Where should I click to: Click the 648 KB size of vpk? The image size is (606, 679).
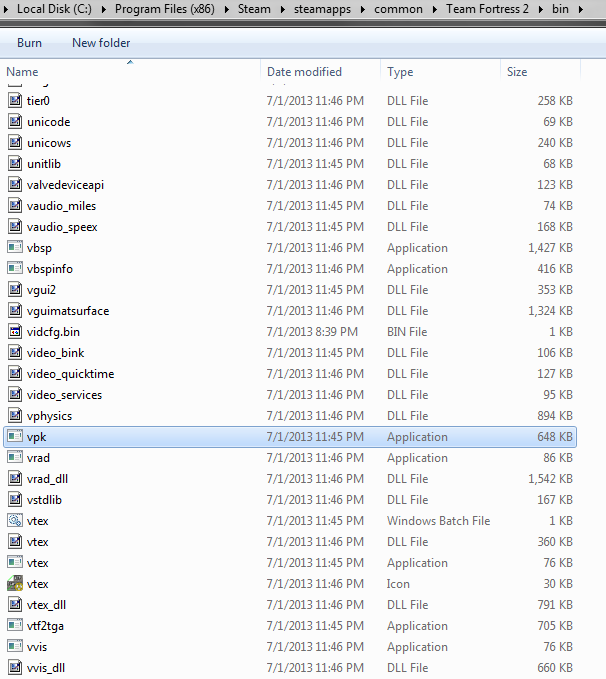(x=555, y=436)
